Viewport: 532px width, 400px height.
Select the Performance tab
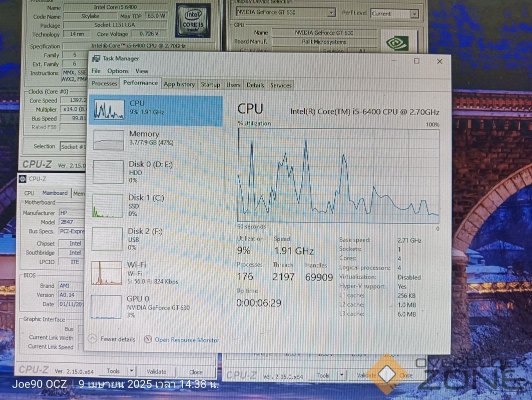(x=141, y=82)
